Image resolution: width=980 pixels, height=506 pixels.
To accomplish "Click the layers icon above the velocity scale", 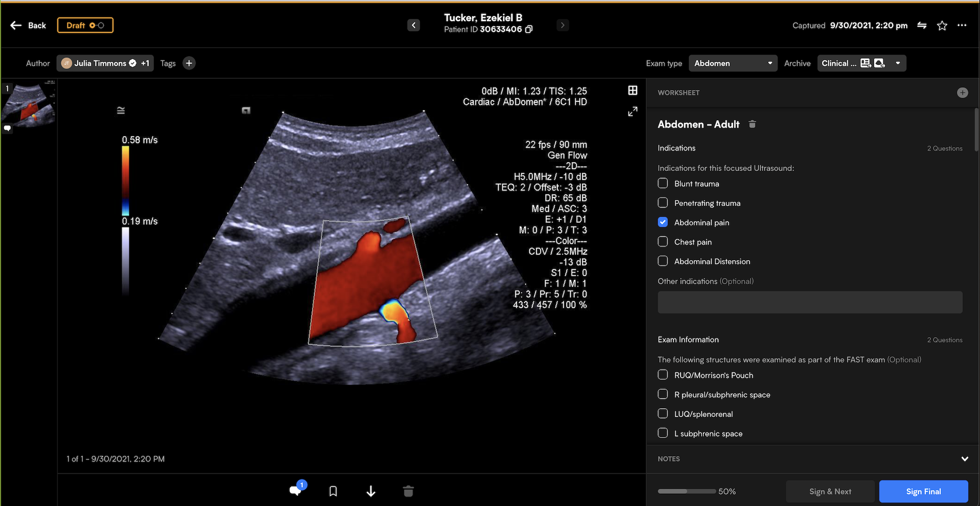I will pyautogui.click(x=121, y=110).
